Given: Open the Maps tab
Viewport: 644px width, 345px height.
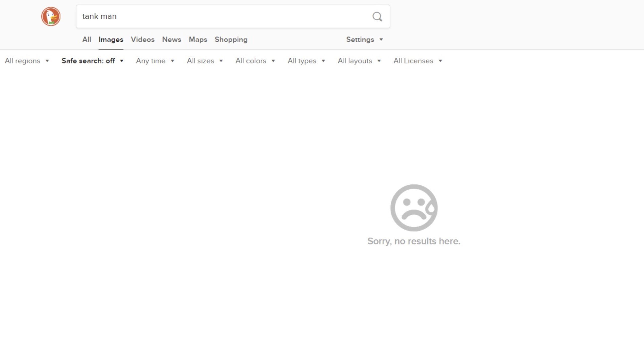Looking at the screenshot, I should tap(198, 39).
